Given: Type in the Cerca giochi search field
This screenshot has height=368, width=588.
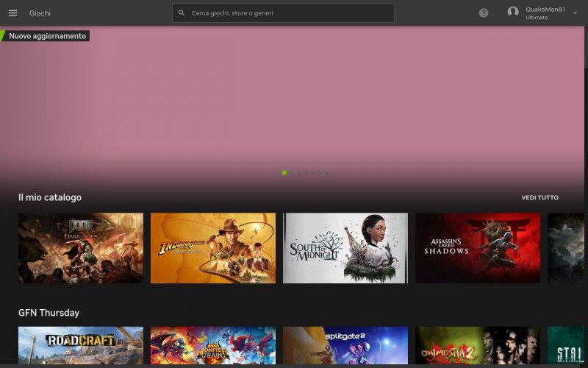Looking at the screenshot, I should point(287,13).
